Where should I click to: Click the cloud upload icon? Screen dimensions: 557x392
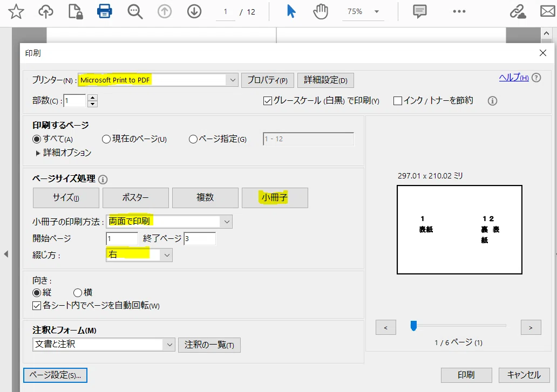[46, 12]
